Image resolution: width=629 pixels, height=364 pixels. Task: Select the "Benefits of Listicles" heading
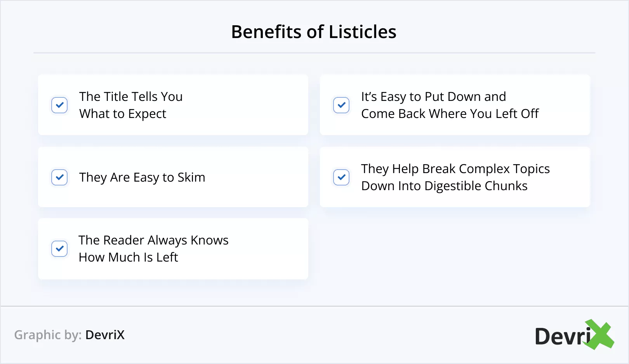pos(314,32)
